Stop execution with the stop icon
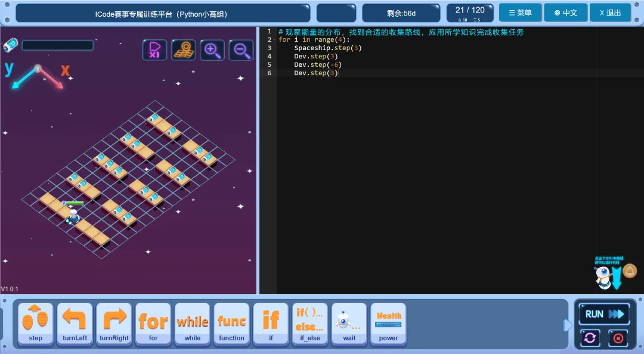This screenshot has height=354, width=644. pos(618,338)
